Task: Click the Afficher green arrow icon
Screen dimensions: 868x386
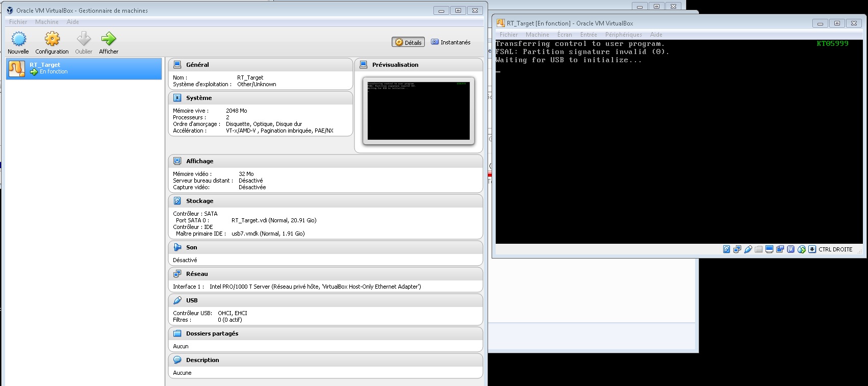Action: (109, 39)
